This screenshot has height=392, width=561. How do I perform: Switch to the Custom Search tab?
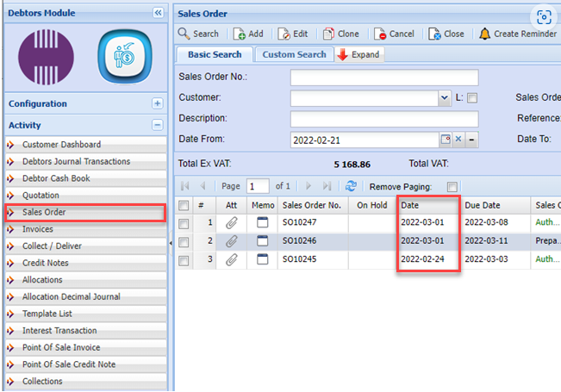[x=294, y=54]
